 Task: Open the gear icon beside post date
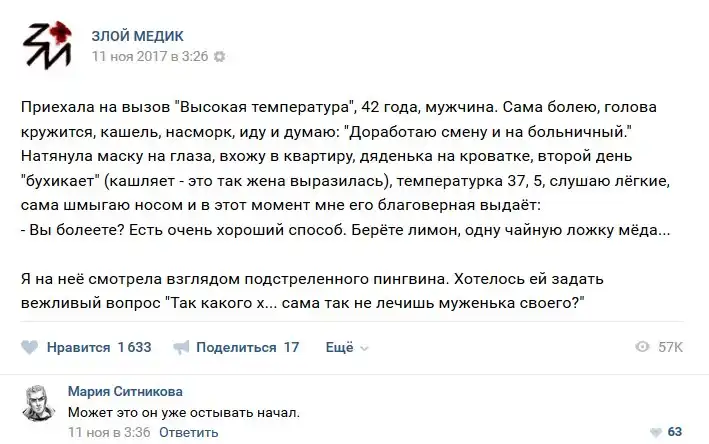click(x=220, y=57)
